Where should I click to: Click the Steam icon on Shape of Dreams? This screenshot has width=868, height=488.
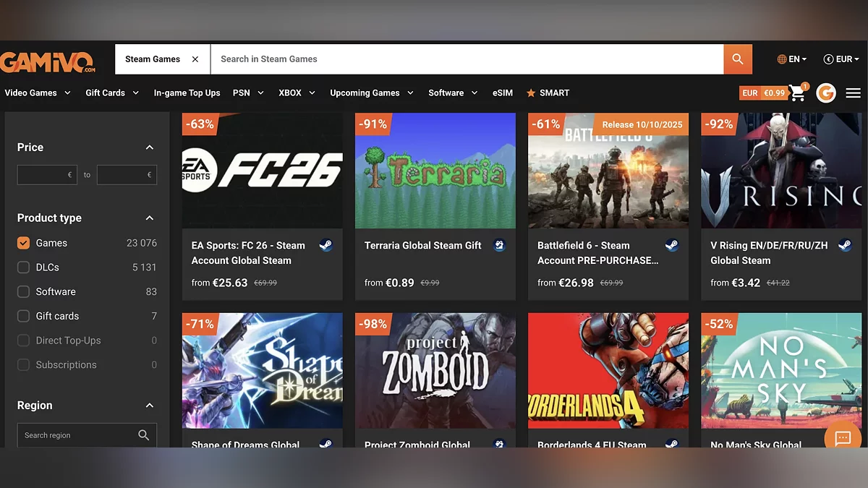tap(326, 443)
